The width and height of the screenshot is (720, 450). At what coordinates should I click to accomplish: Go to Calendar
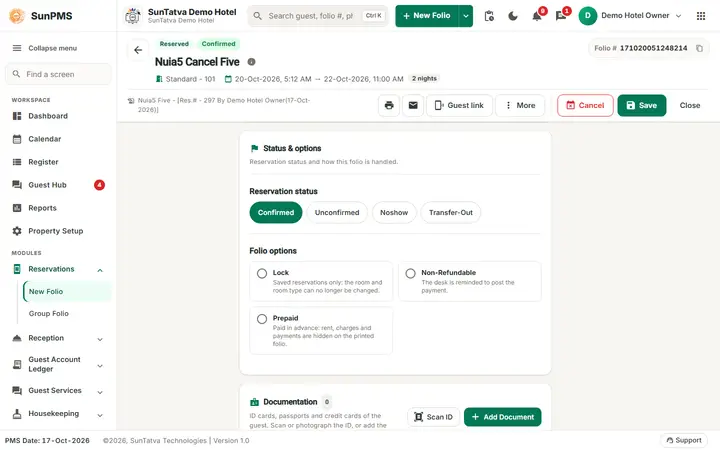coord(45,139)
